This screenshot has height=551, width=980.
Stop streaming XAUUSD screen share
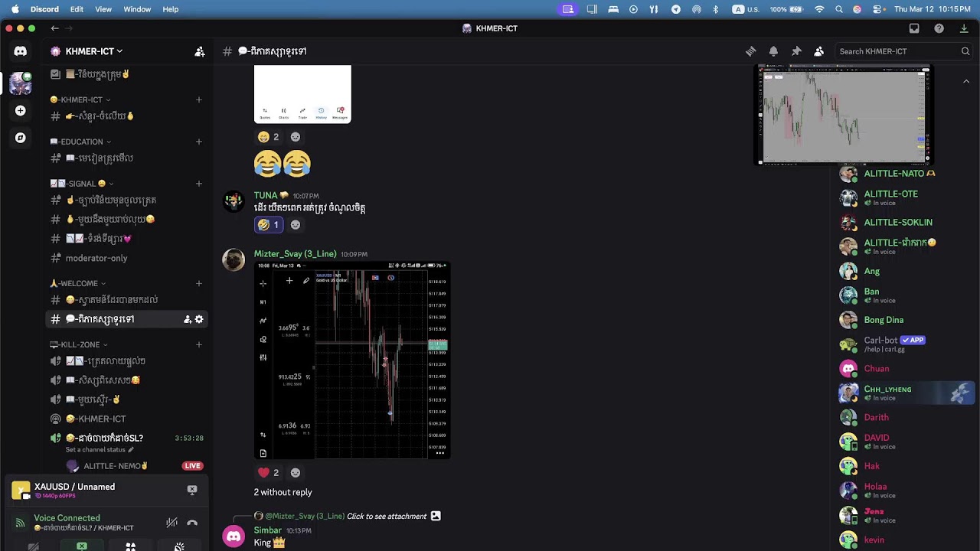[x=192, y=490]
